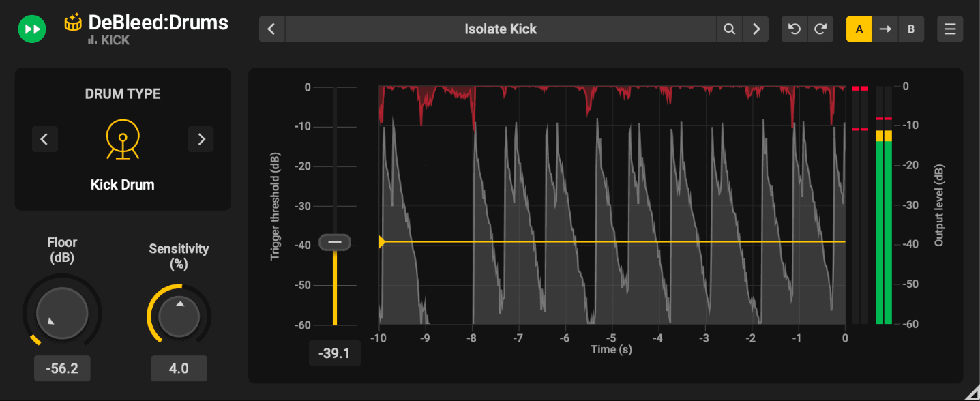Click the Kick Drum label text
This screenshot has width=980, height=401.
click(123, 185)
